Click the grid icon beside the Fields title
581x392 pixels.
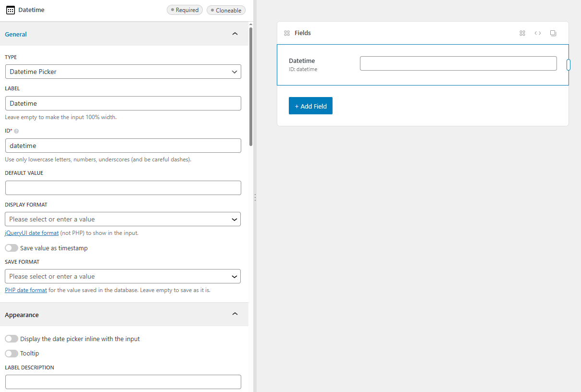click(288, 33)
